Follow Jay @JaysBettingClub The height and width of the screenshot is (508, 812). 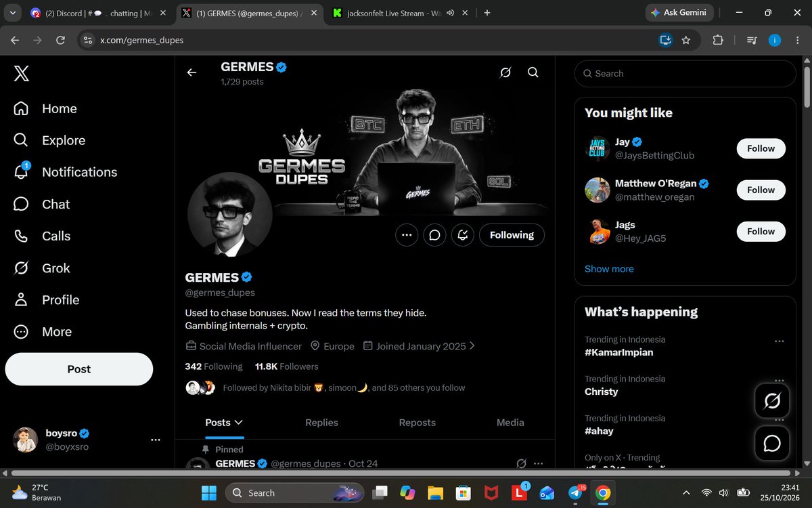pos(761,148)
